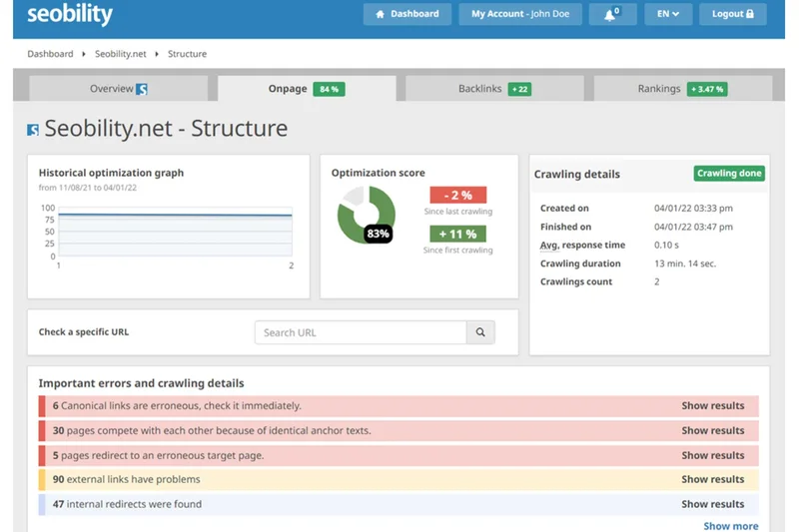Click the Seobility icon beside the page title
This screenshot has width=799, height=532.
coord(33,130)
